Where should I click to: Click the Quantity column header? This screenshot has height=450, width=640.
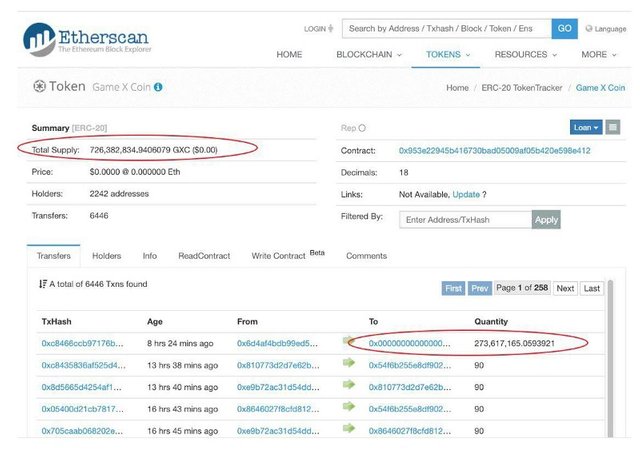click(491, 321)
